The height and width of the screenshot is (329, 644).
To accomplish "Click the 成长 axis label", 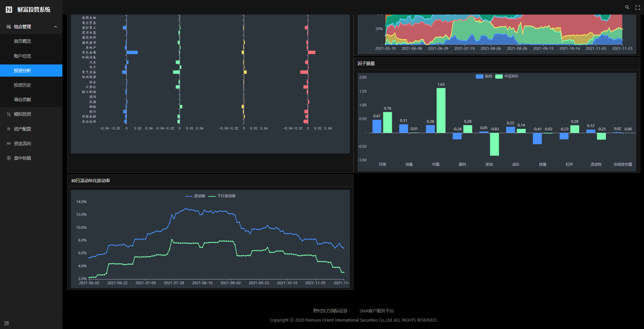I will 516,164.
